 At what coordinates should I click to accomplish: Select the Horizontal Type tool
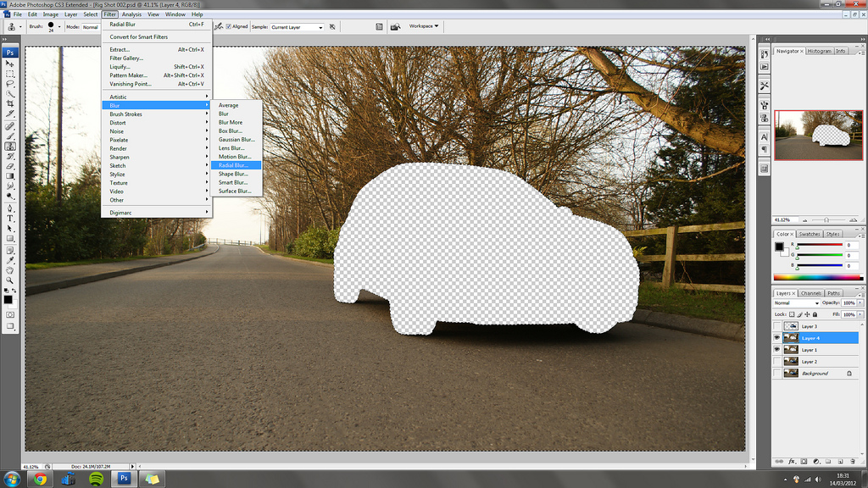(x=10, y=218)
